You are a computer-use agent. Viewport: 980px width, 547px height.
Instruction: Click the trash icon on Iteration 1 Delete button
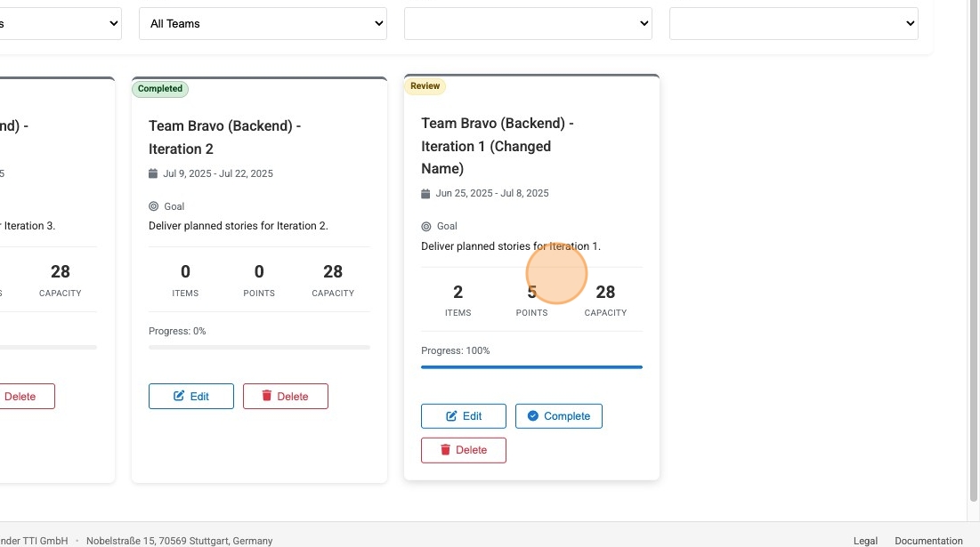tap(445, 450)
